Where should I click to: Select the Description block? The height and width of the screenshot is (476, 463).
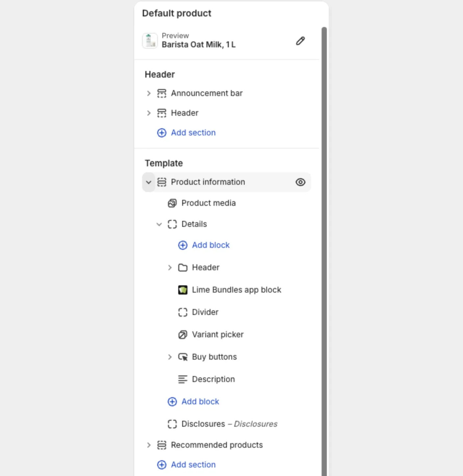[x=213, y=379]
